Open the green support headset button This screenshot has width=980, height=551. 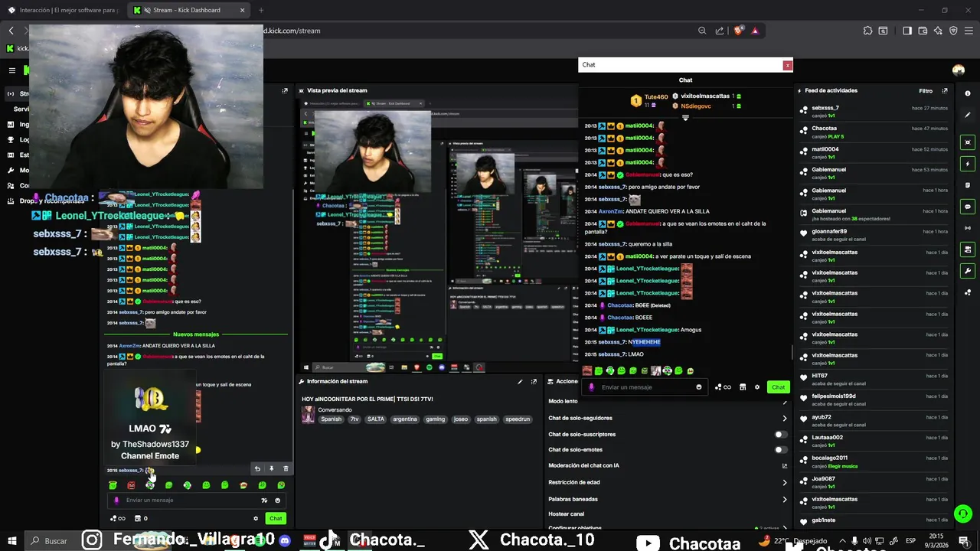[963, 514]
